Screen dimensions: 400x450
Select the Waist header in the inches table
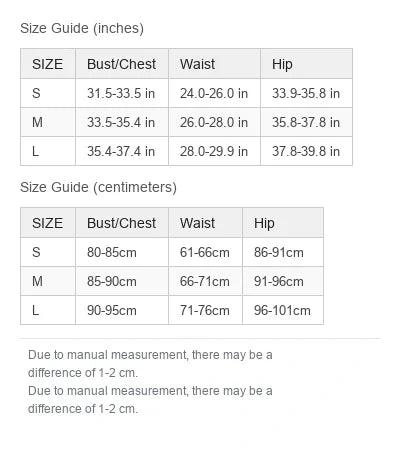click(x=214, y=64)
